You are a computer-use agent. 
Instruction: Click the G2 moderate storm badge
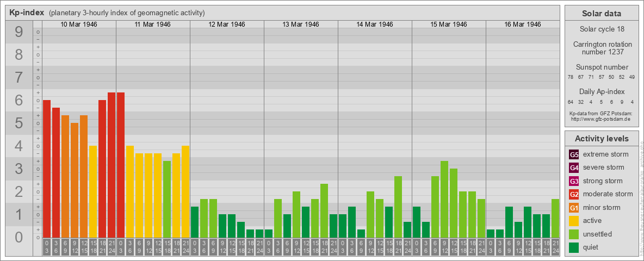(x=574, y=194)
